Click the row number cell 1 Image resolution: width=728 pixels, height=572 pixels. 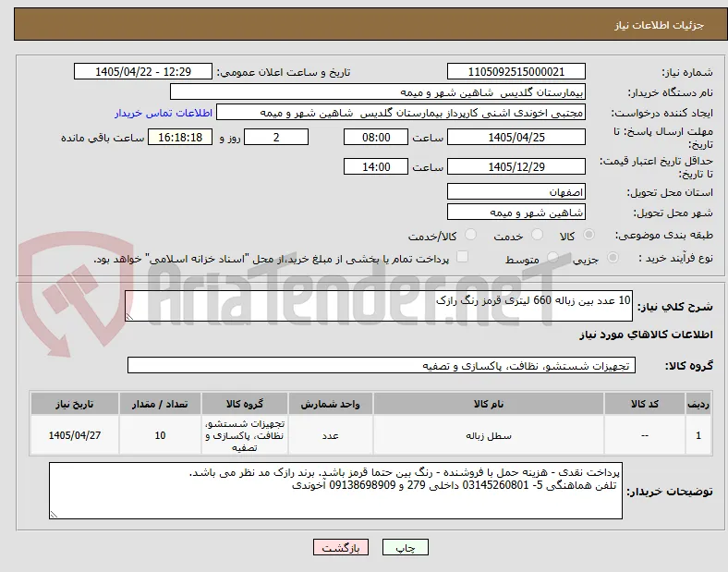(698, 435)
